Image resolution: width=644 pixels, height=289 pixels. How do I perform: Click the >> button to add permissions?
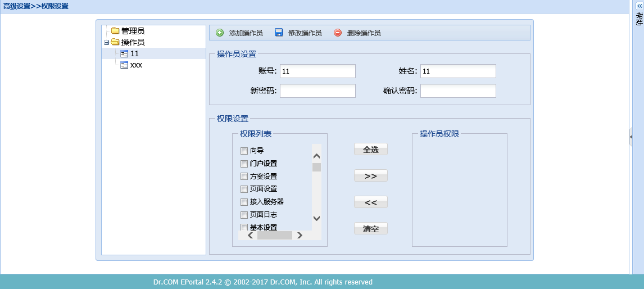(x=370, y=176)
